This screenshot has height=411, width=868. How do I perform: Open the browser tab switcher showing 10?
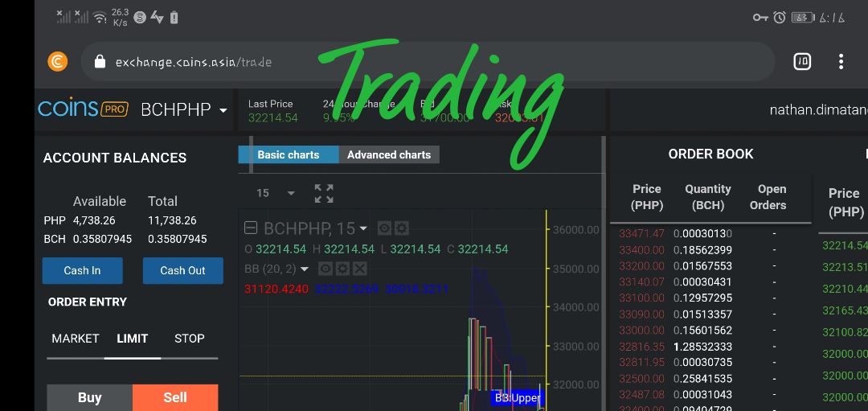point(802,61)
